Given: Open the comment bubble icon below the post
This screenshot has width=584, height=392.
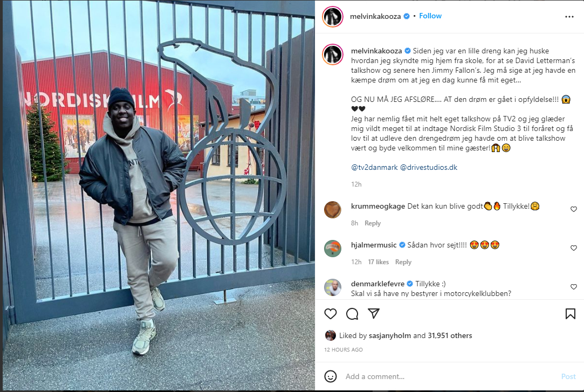Looking at the screenshot, I should (x=352, y=314).
